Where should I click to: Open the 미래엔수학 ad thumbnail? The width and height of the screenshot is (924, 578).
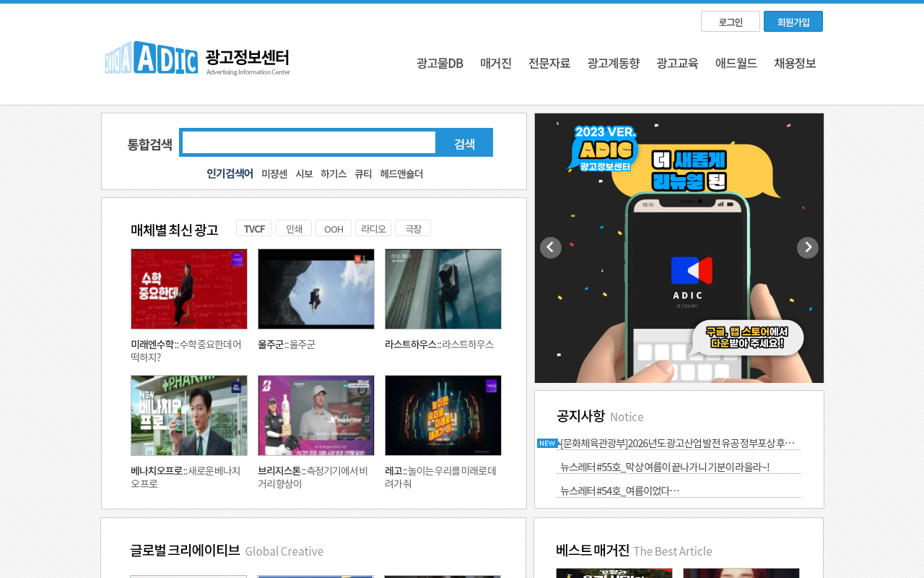(x=189, y=289)
